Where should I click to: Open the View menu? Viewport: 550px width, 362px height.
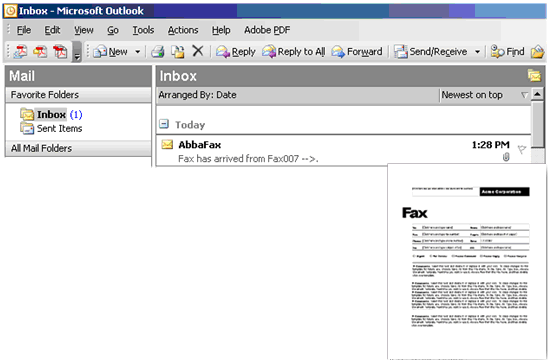pos(83,30)
